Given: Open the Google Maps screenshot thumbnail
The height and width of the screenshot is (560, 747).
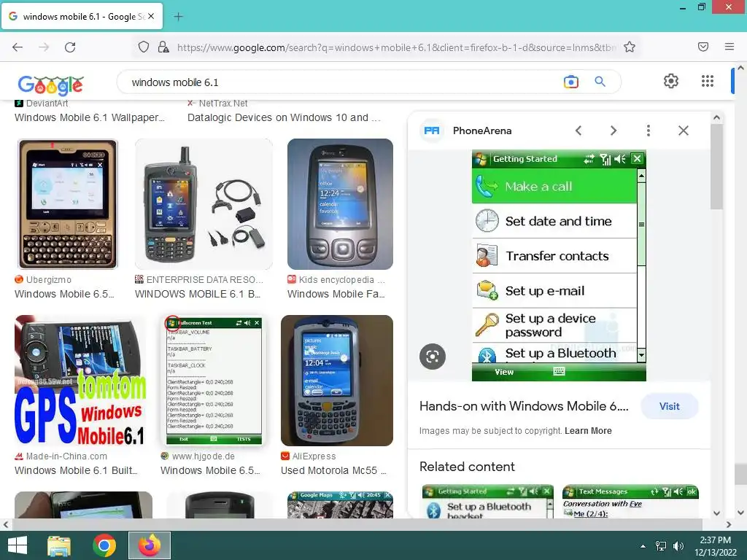Looking at the screenshot, I should pyautogui.click(x=340, y=505).
